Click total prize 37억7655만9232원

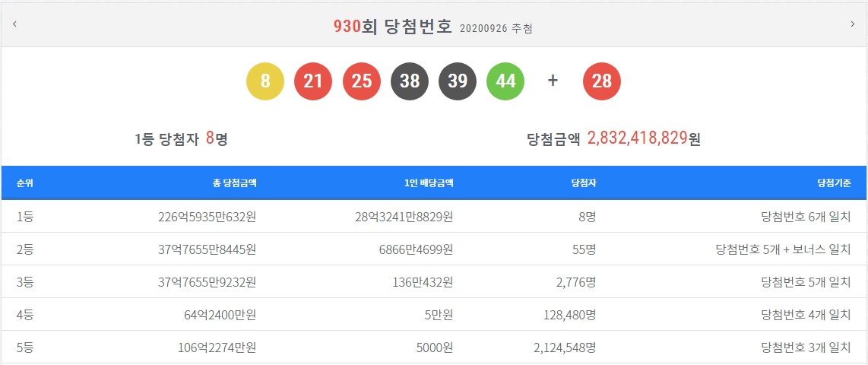tap(207, 282)
